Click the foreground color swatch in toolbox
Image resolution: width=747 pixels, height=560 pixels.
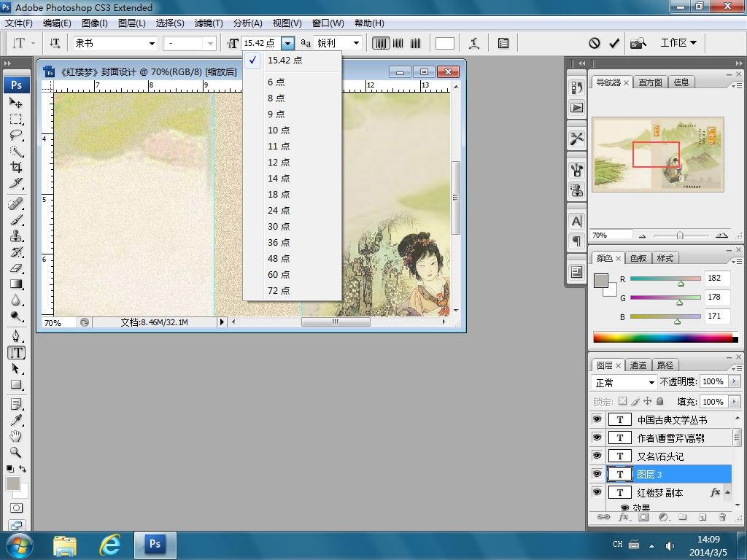click(13, 483)
